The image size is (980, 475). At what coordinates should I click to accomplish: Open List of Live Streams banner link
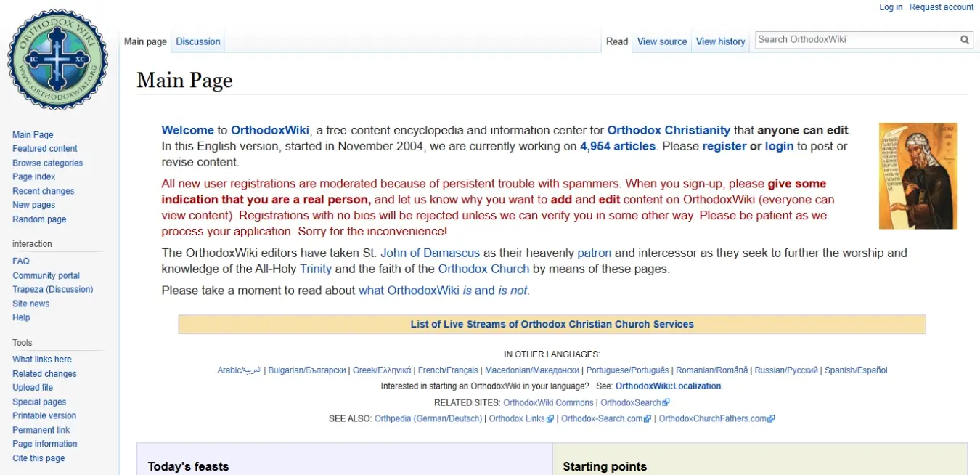click(x=552, y=325)
